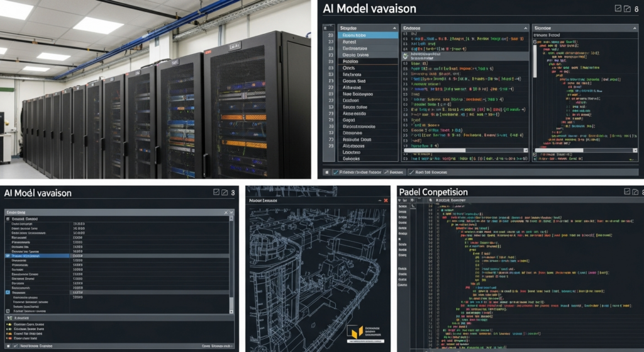
Task: Click the fold marker at bottom-left of Slondoe code
Action: [x=535, y=156]
